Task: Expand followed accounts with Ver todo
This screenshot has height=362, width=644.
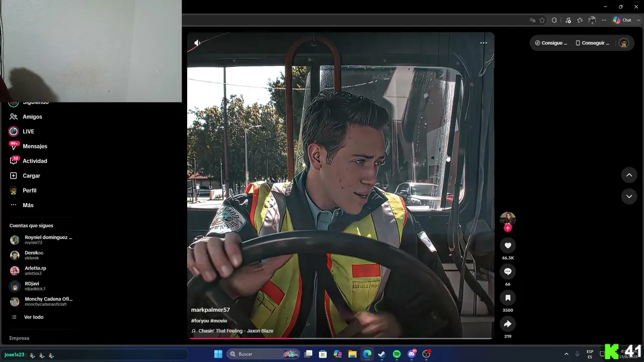Action: pyautogui.click(x=27, y=317)
